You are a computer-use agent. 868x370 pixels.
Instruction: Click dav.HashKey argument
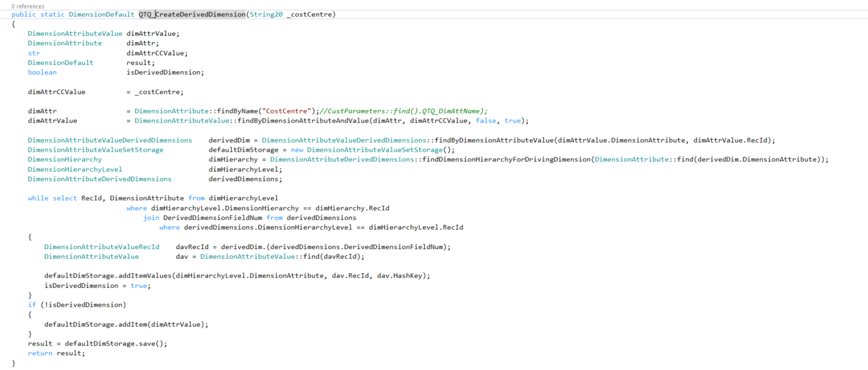point(401,276)
